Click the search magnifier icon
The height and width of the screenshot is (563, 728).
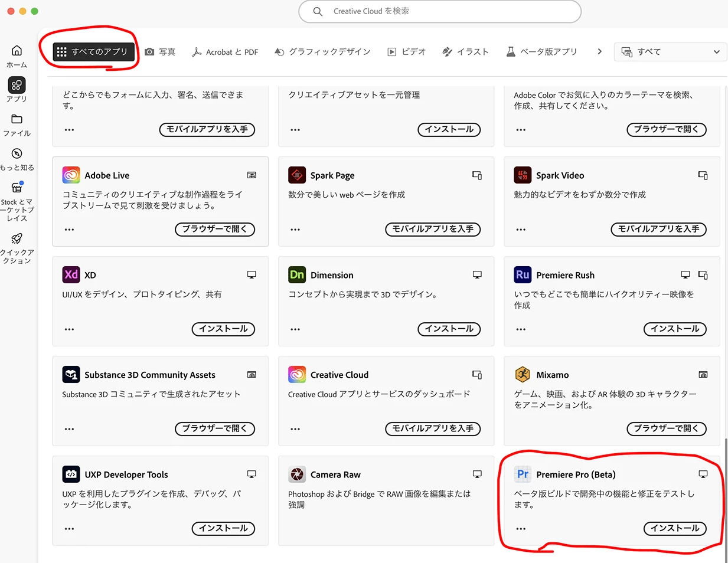click(x=318, y=11)
